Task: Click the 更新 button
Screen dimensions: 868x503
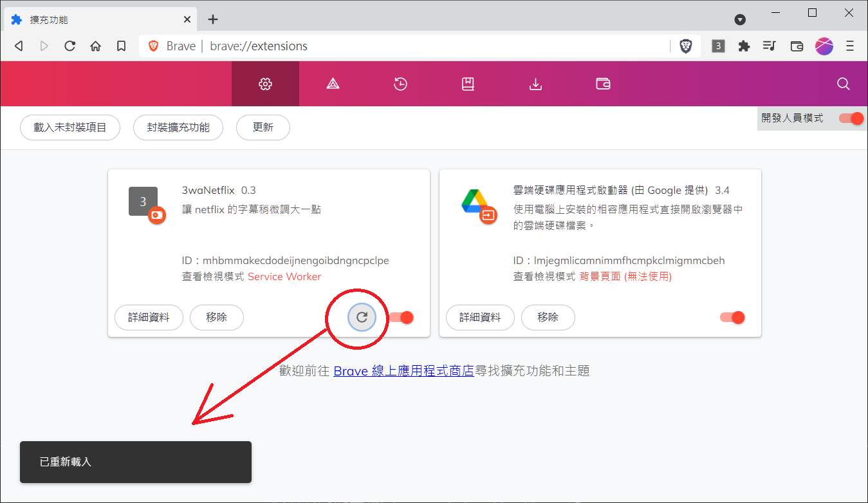Action: 263,128
